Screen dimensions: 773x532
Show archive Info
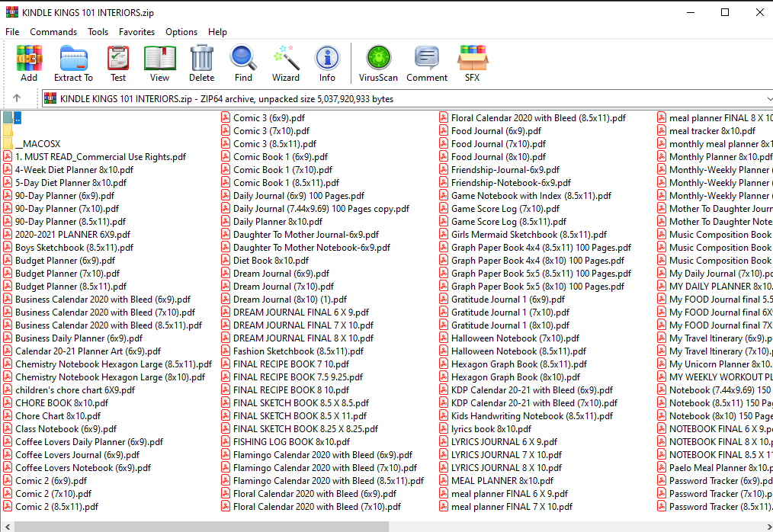coord(327,63)
